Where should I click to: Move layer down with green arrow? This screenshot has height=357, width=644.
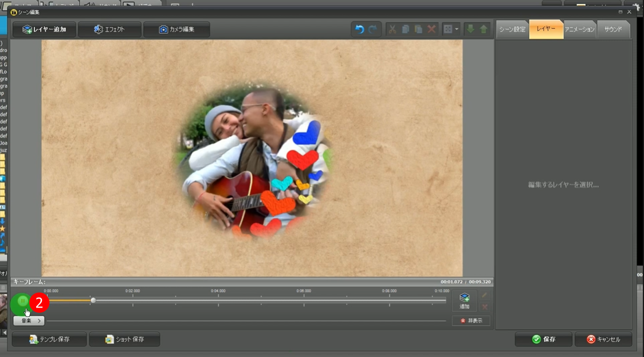coord(470,29)
